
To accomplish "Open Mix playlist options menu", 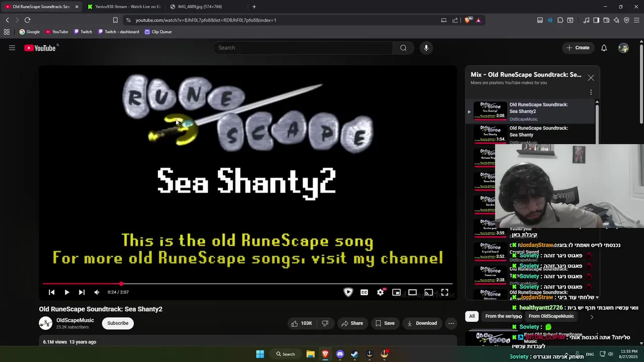I will [591, 92].
